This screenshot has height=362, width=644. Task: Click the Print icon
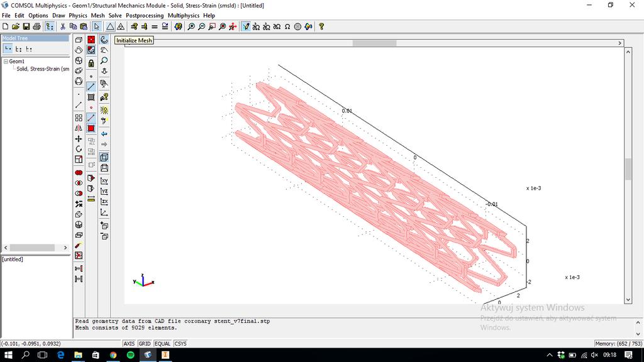(36, 26)
